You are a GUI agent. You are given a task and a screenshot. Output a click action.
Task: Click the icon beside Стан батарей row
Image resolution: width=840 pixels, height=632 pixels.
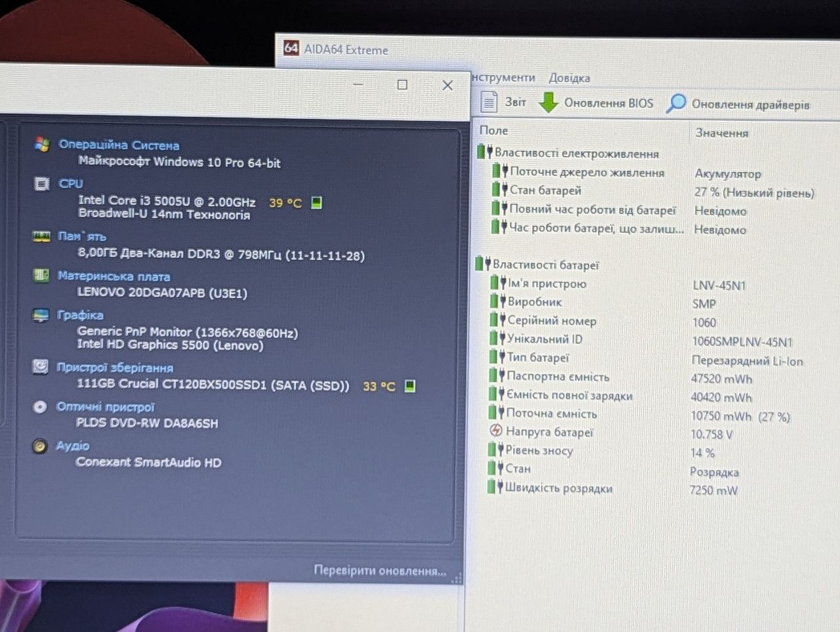coord(500,190)
